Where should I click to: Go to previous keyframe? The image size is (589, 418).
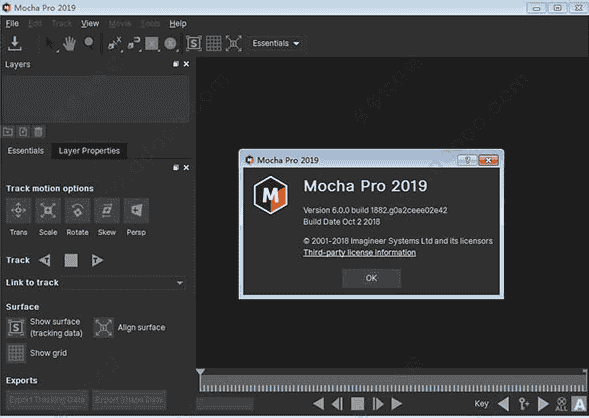(503, 404)
